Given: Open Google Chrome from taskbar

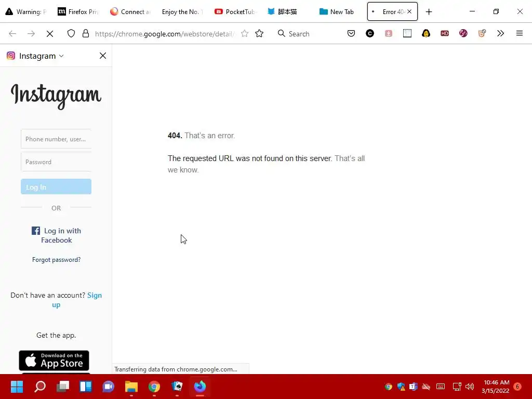Looking at the screenshot, I should [x=154, y=387].
